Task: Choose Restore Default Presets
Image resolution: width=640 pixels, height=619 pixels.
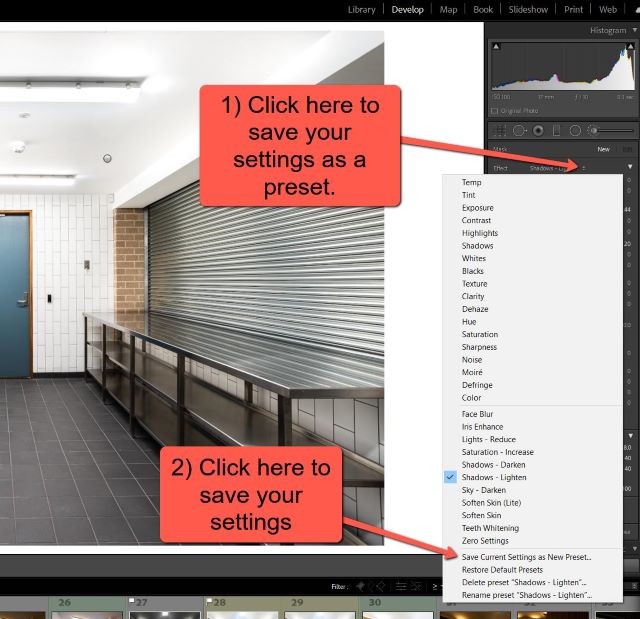Action: [x=502, y=570]
